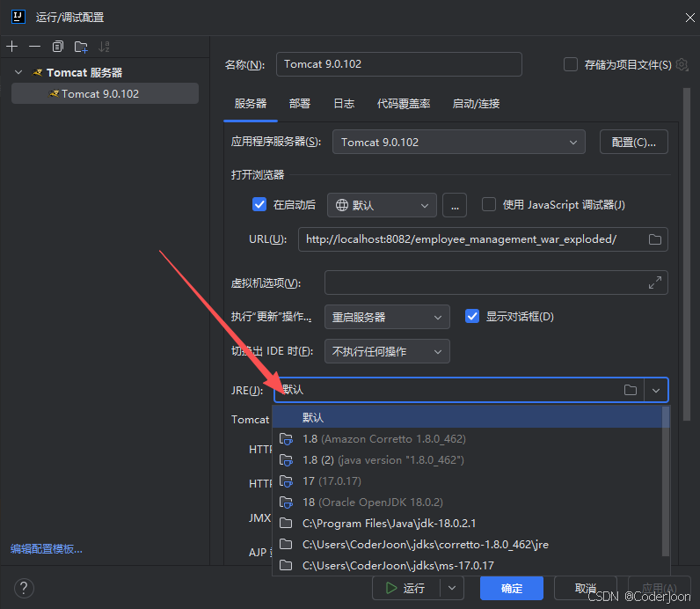Switch to the Code Coverage tab
The width and height of the screenshot is (700, 609).
(x=404, y=104)
